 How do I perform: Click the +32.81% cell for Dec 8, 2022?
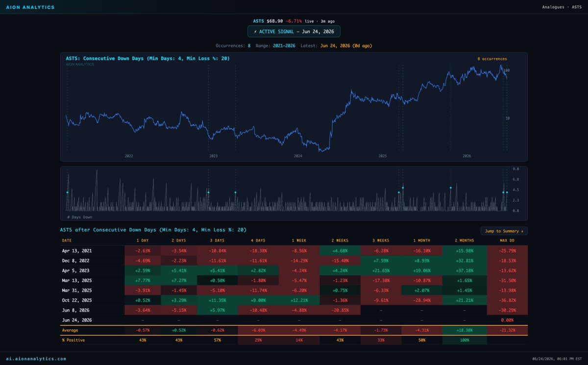tap(464, 260)
